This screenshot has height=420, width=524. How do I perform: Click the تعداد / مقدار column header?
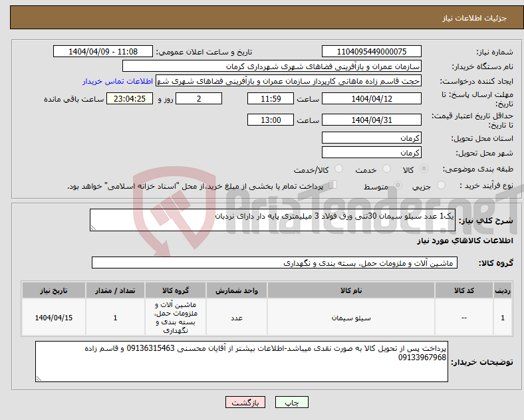(x=115, y=290)
